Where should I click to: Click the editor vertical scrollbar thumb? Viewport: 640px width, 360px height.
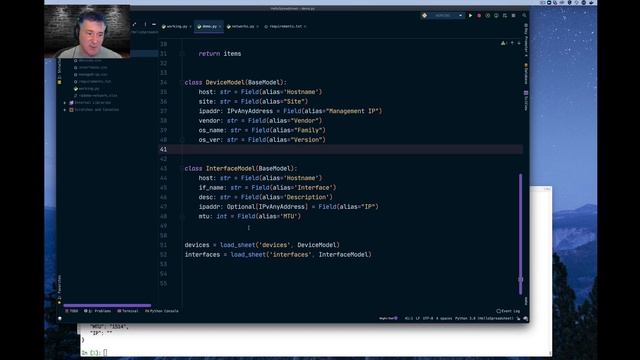coord(520,234)
